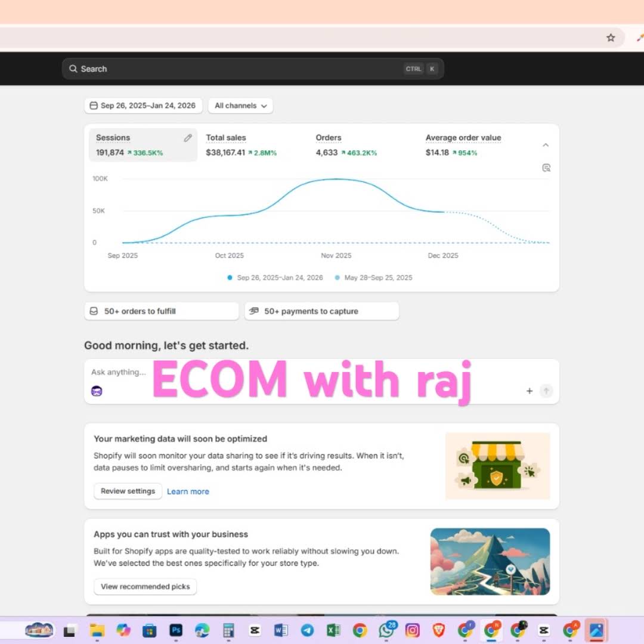Open File Explorer from the taskbar
Viewport: 644px width, 644px height.
pyautogui.click(x=97, y=630)
